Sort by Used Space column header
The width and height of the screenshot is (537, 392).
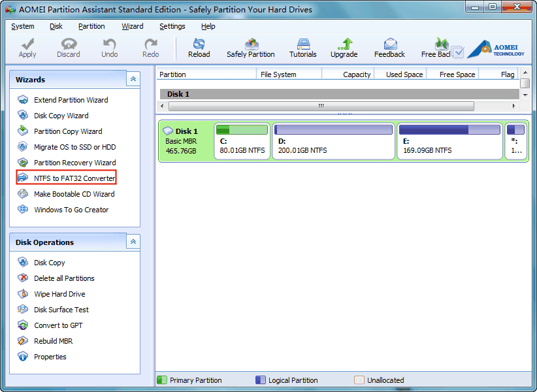[400, 74]
